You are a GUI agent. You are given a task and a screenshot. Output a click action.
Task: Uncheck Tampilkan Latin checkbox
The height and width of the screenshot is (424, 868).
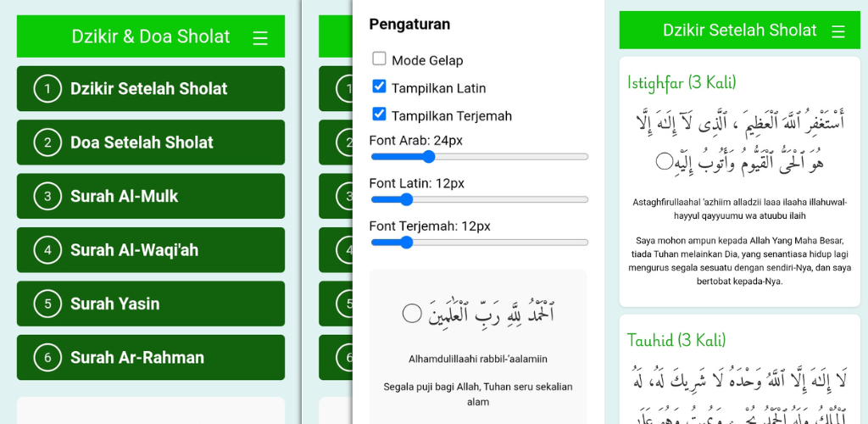[379, 86]
